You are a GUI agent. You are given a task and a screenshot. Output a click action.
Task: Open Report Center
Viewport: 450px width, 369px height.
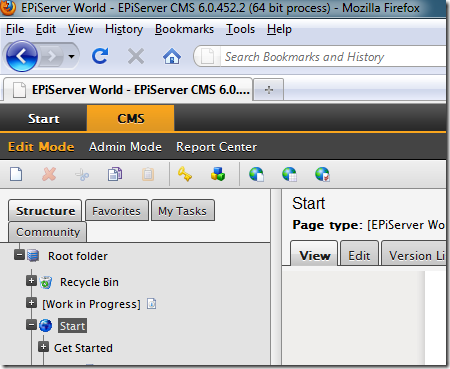pyautogui.click(x=217, y=147)
